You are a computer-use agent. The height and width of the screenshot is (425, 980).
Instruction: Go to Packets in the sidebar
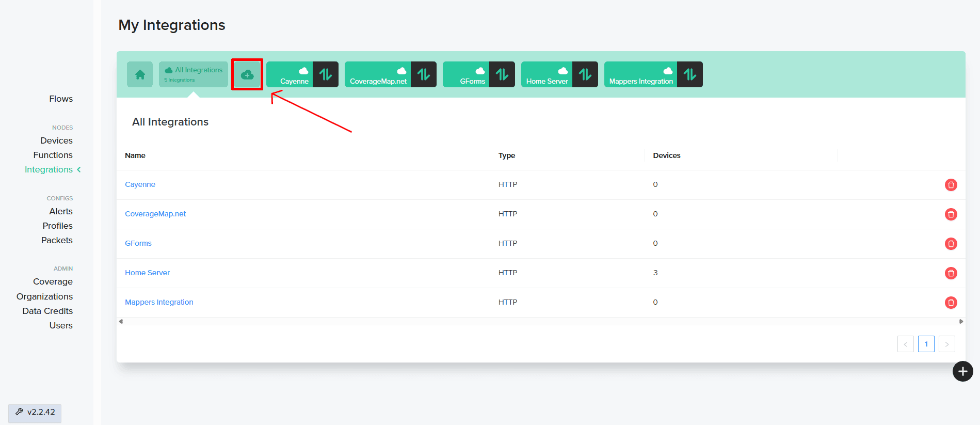[x=57, y=240]
